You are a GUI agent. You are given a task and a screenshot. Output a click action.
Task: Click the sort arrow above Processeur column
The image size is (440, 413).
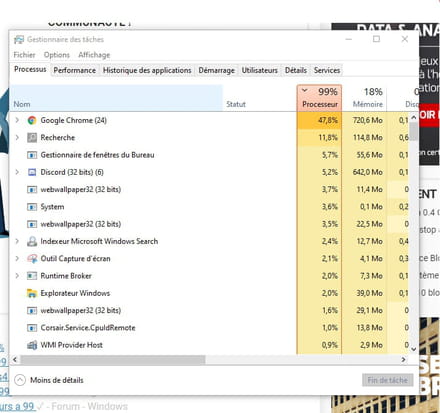pos(305,90)
